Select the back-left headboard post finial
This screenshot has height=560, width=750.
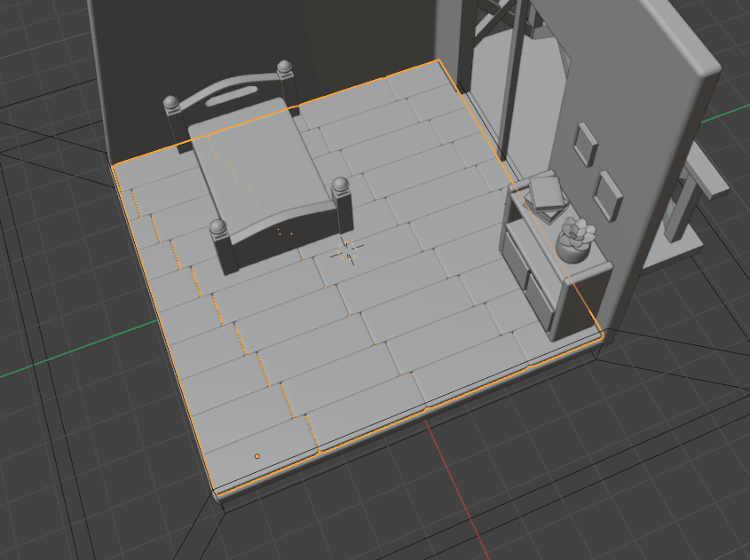(x=170, y=102)
